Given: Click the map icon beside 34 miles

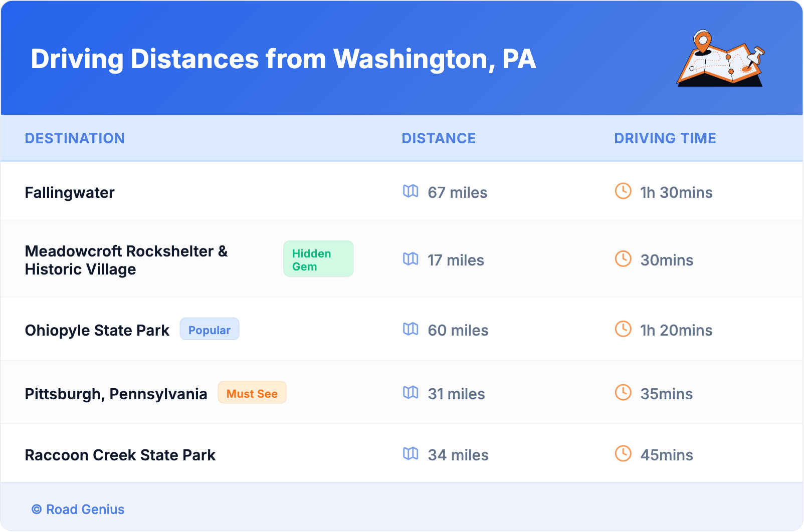Looking at the screenshot, I should pyautogui.click(x=411, y=454).
